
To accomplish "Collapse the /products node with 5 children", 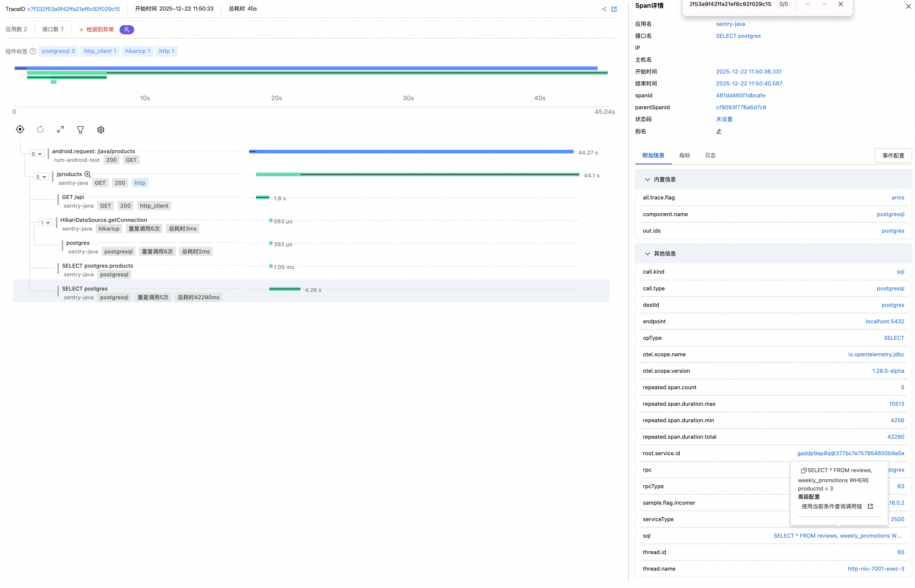I will [x=41, y=177].
